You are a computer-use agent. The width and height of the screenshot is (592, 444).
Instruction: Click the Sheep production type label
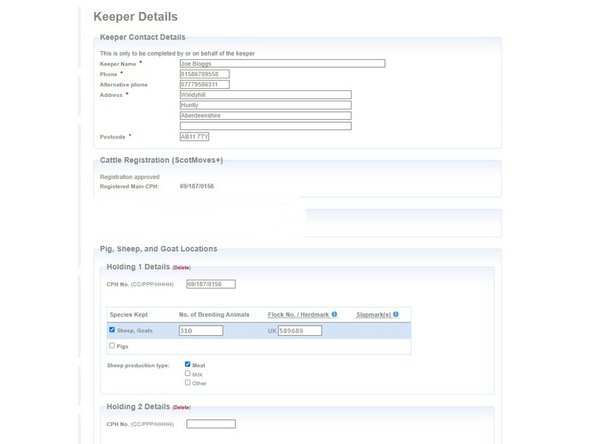(138, 365)
